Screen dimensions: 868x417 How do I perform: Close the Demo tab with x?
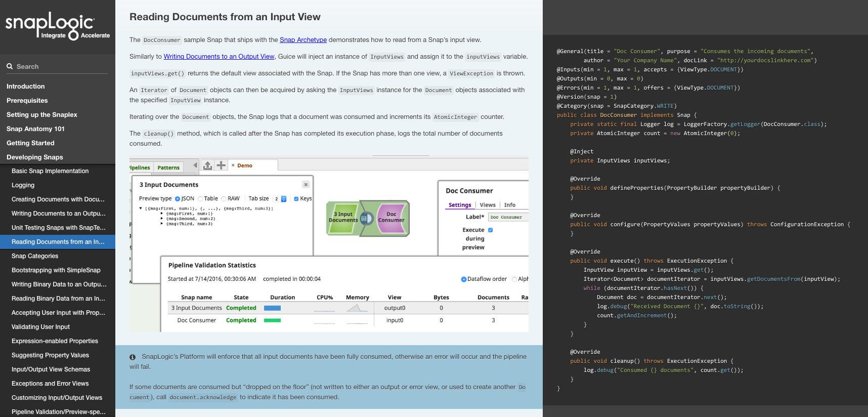[x=233, y=165]
